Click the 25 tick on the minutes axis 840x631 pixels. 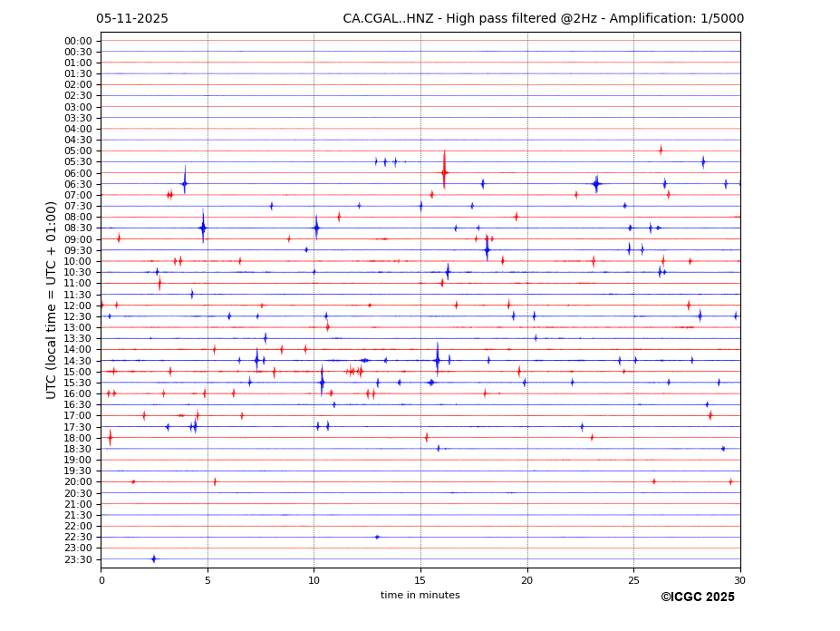click(633, 580)
